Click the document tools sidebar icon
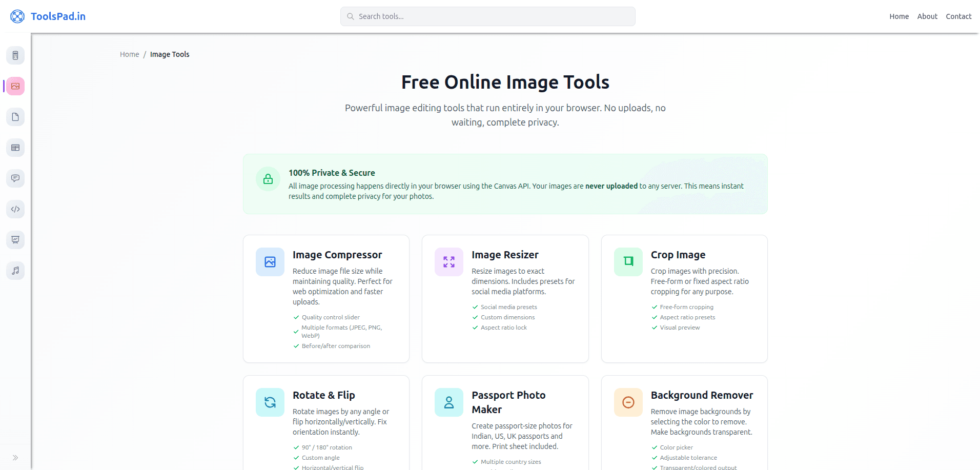This screenshot has width=980, height=470. pos(15,117)
